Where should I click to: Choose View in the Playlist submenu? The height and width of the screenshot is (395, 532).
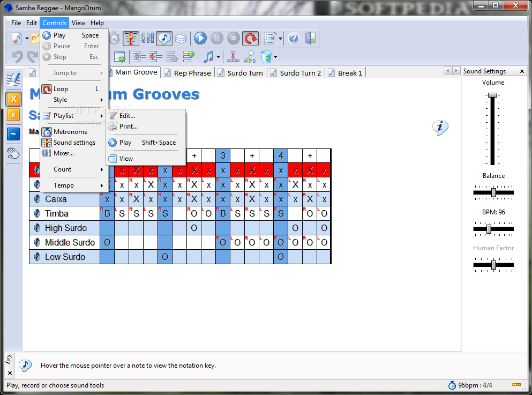[x=146, y=159]
